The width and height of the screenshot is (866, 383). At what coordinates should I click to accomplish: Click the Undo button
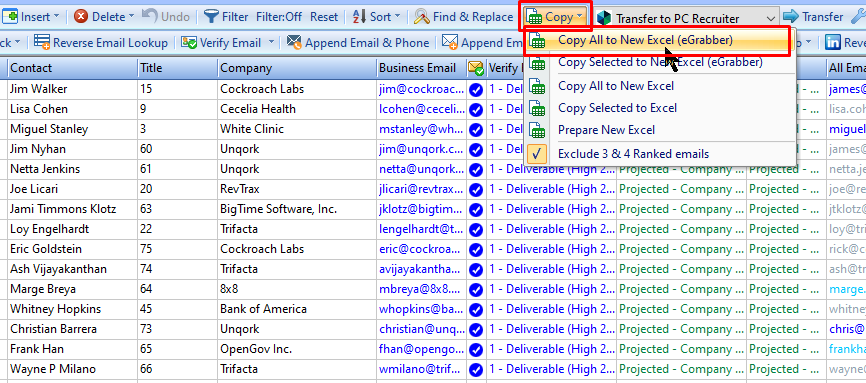pos(166,17)
